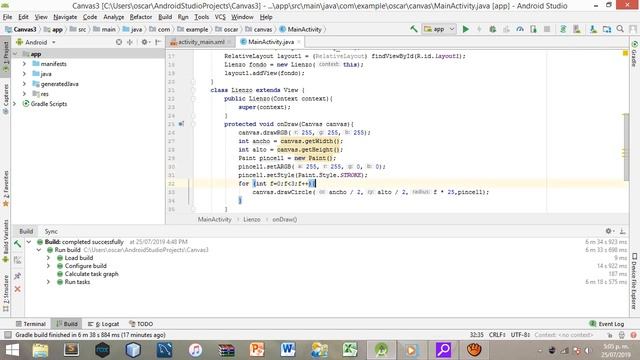Run the app with green play button
The height and width of the screenshot is (360, 640).
(465, 29)
